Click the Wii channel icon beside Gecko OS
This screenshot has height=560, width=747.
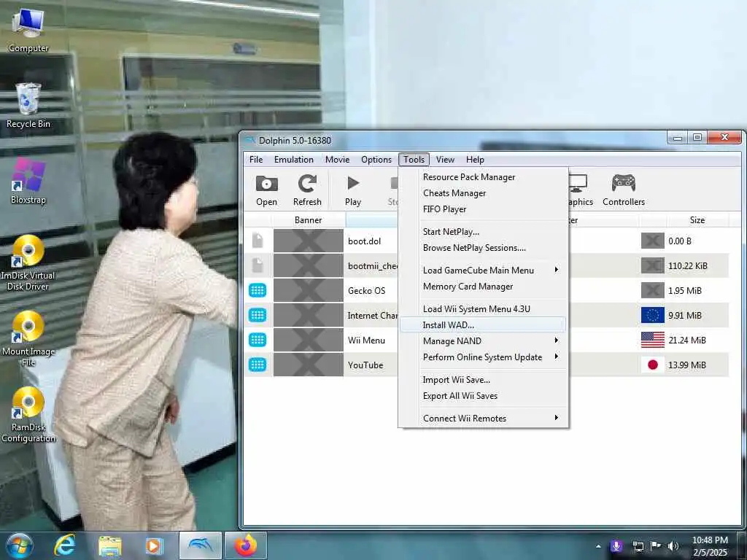(258, 290)
